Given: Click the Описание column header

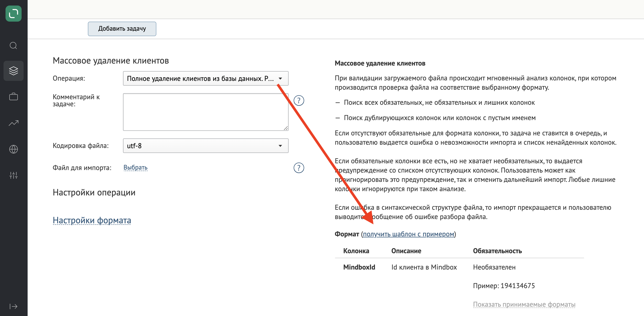Looking at the screenshot, I should click(406, 251).
